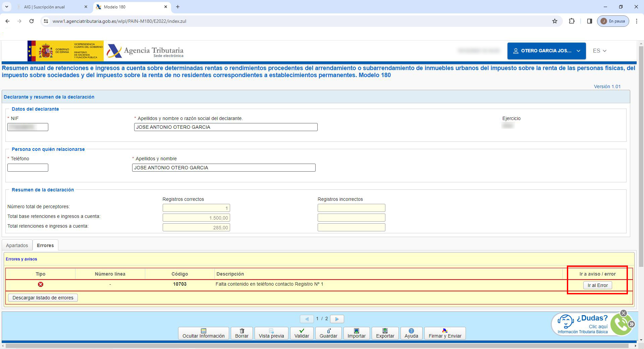Open the browser tab list chevron
The width and height of the screenshot is (644, 349).
(x=6, y=7)
